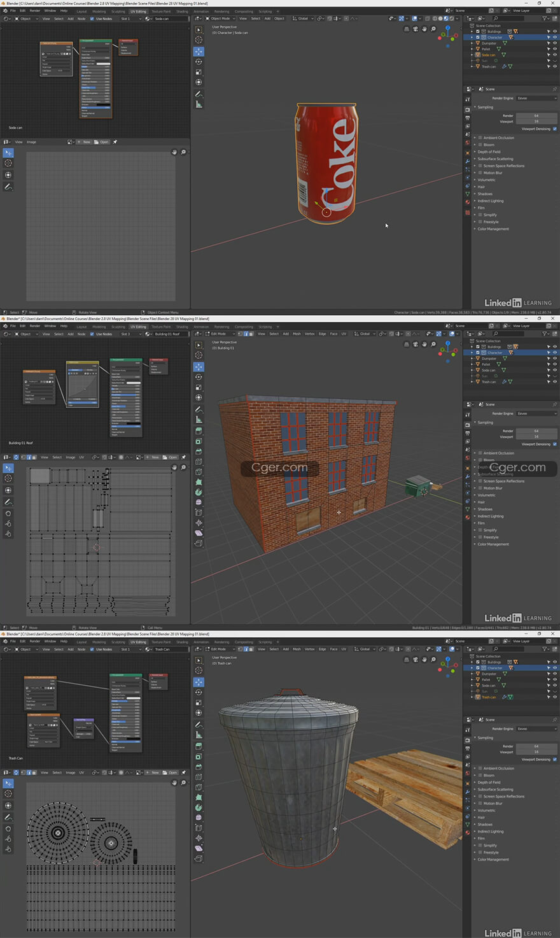Open Modifier properties tab in brick building screenshot

pyautogui.click(x=468, y=477)
